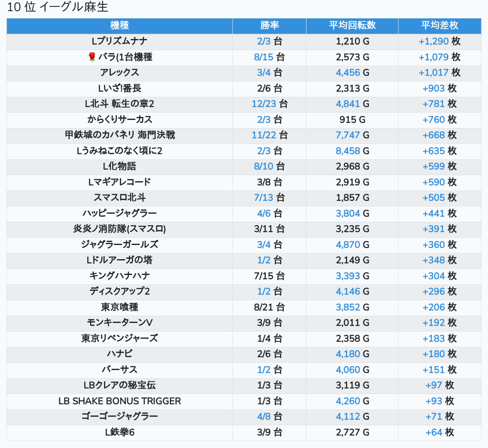Screen dimensions: 488x448
Task: Click 8,458 spins in the Lうみねこのなく頃に2 row
Action: 348,151
